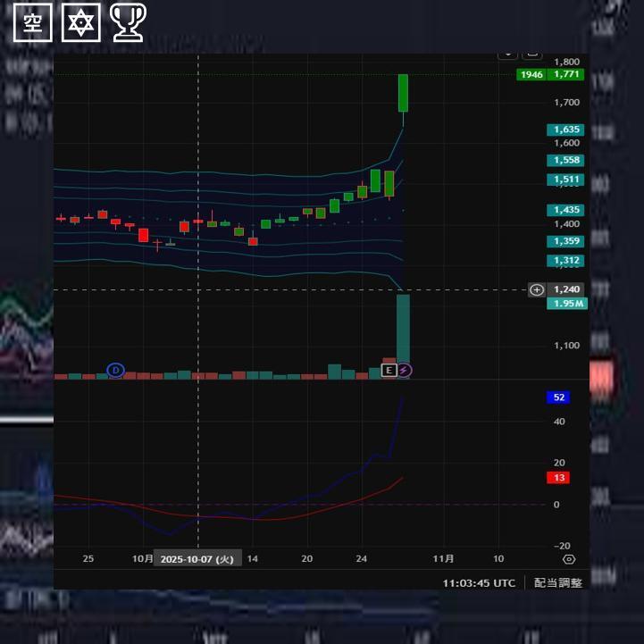
Task: Click the plus icon beside 1,240 price
Action: (x=536, y=289)
